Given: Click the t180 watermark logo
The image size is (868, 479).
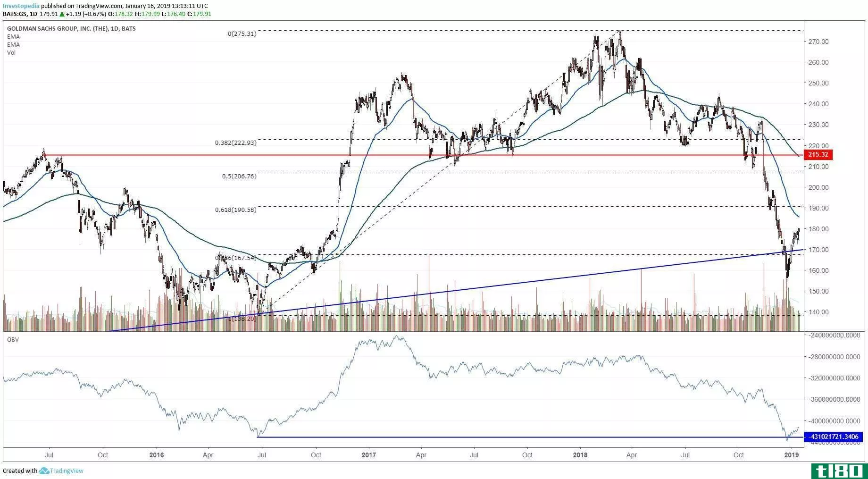Looking at the screenshot, I should coord(839,471).
